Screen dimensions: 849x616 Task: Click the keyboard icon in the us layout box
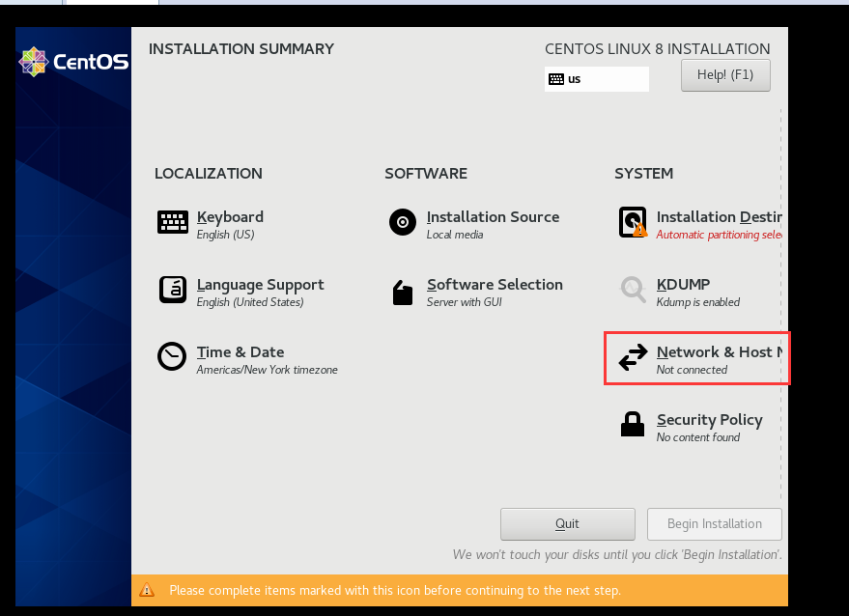point(556,79)
